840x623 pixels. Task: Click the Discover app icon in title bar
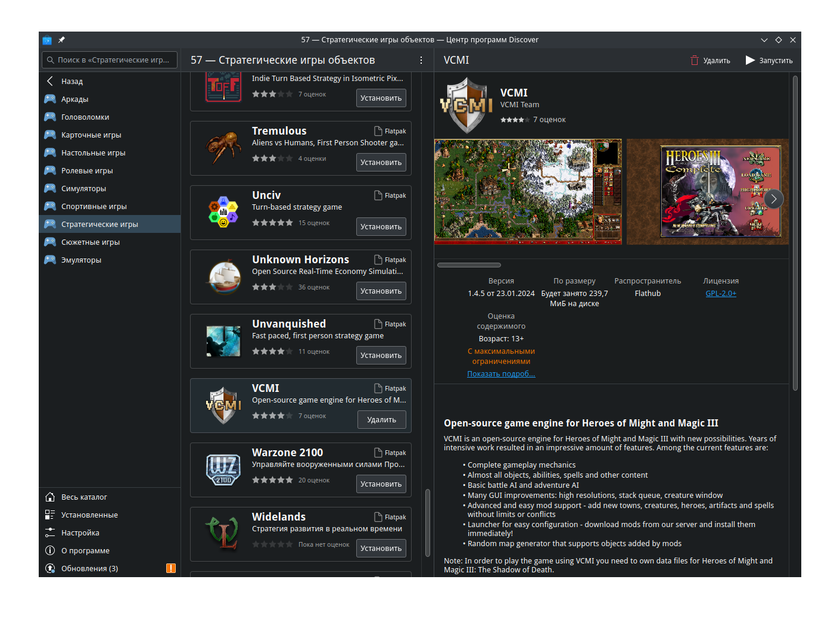47,40
